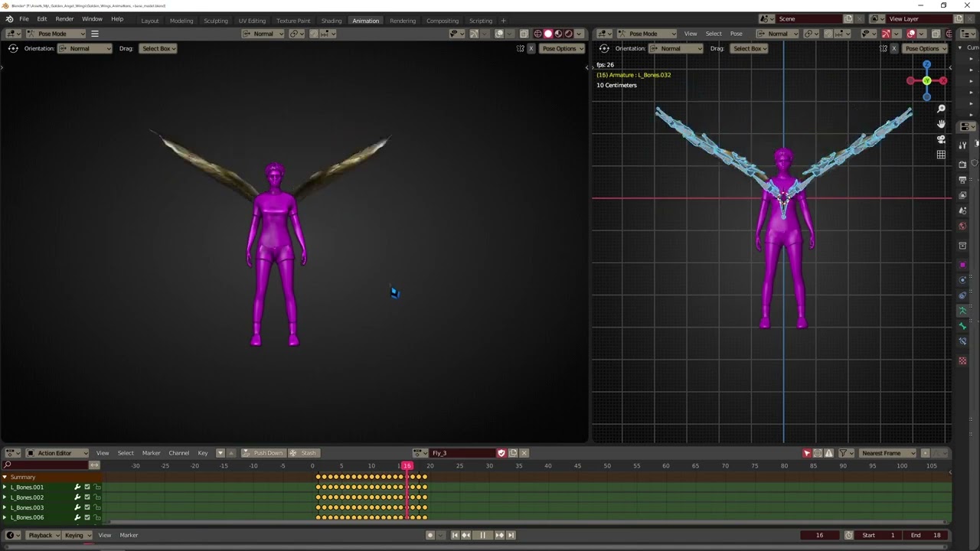Image resolution: width=980 pixels, height=551 pixels.
Task: Click the Start frame field
Action: (x=879, y=535)
